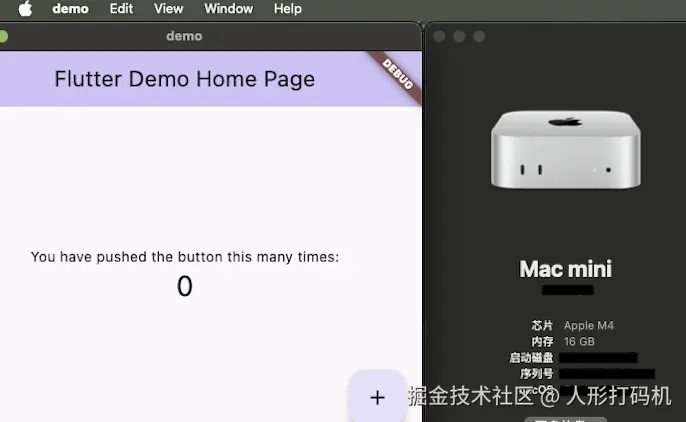
Task: Click the 芯片 label in About window
Action: [542, 325]
